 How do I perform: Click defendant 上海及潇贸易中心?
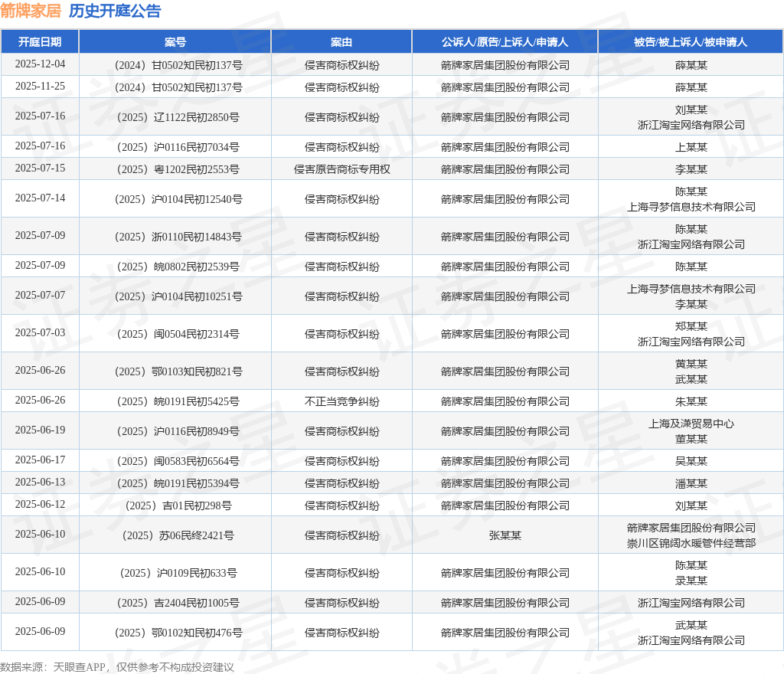click(691, 424)
